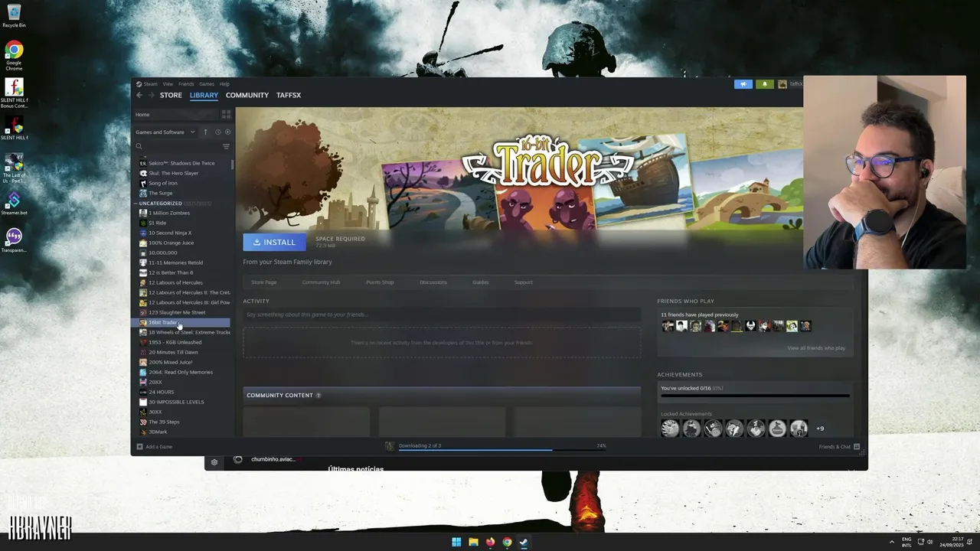Select Sekiro: Shadows Die Twice in library
The height and width of the screenshot is (551, 980).
181,163
